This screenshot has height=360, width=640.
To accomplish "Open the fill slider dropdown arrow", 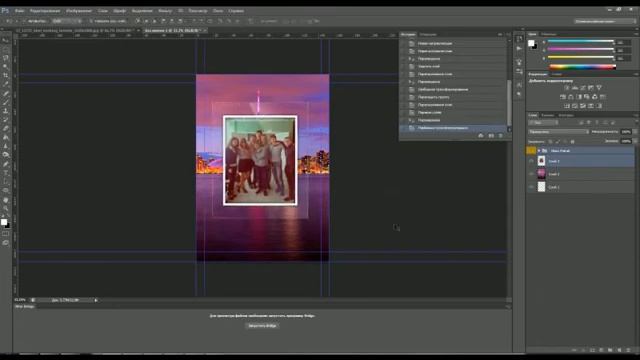I will [x=635, y=141].
